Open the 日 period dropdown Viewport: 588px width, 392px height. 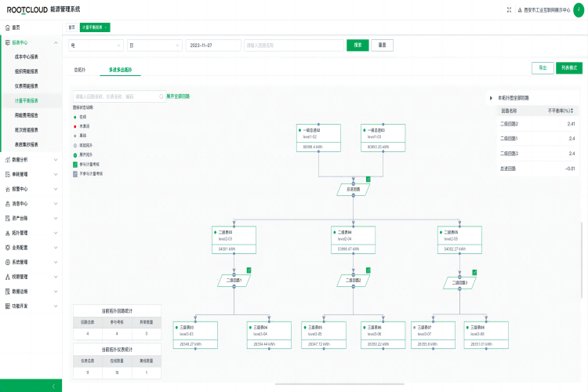154,45
